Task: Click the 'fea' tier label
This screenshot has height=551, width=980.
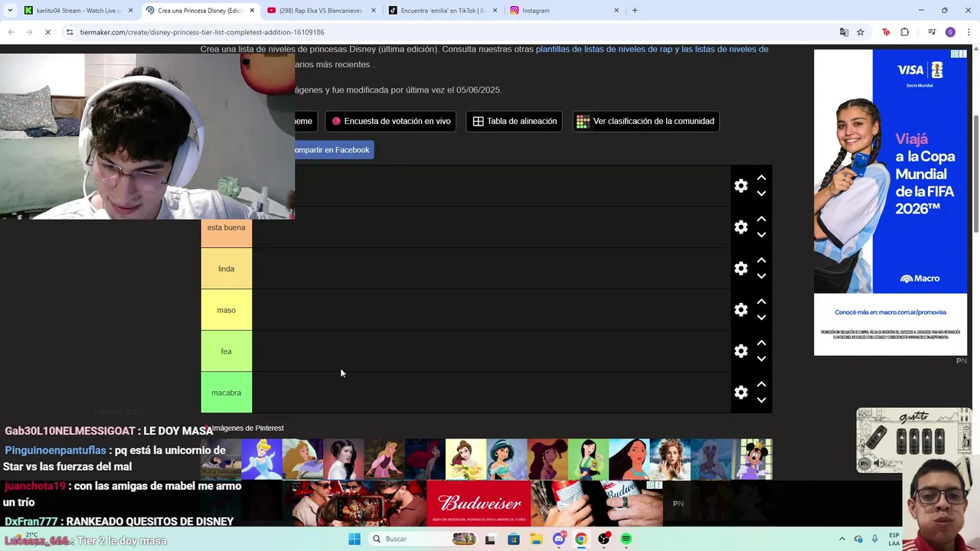Action: coord(227,351)
